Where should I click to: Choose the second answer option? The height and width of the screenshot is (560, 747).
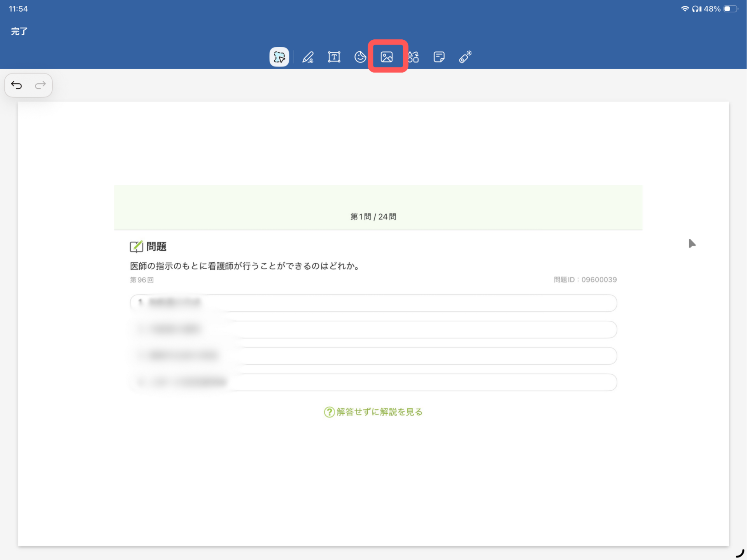[x=373, y=329]
